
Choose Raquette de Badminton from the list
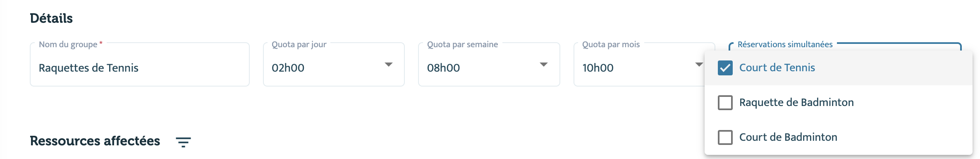[x=796, y=103]
